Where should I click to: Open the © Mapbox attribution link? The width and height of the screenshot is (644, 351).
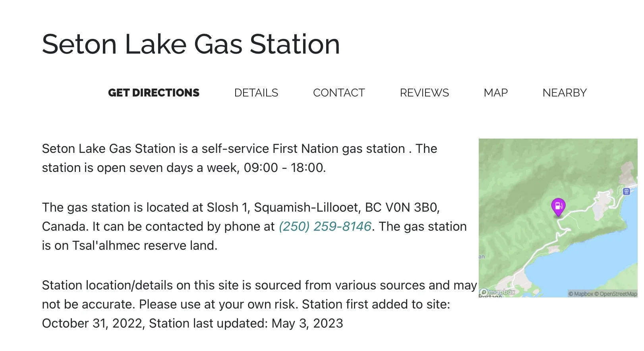pyautogui.click(x=580, y=294)
